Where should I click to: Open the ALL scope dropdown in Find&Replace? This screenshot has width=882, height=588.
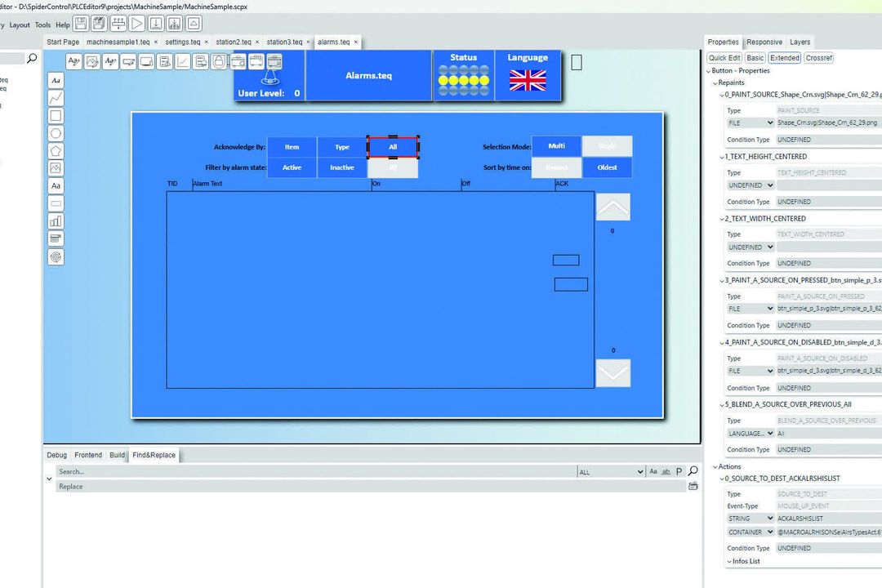(x=611, y=472)
